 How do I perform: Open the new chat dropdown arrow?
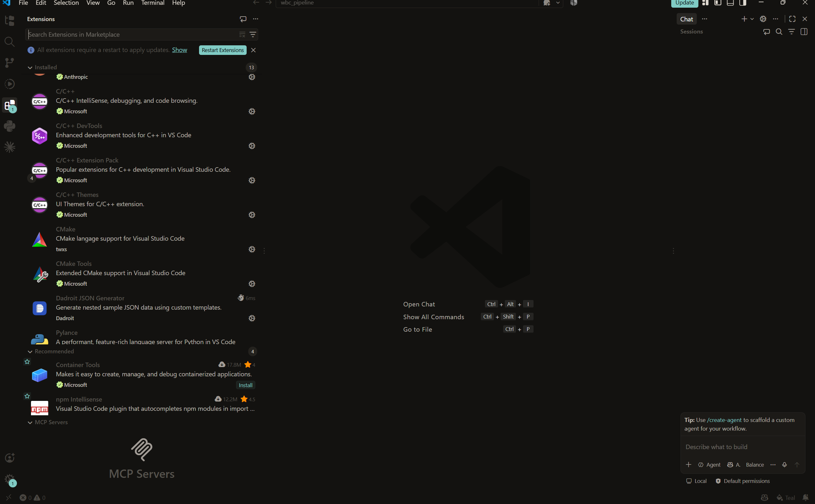(752, 19)
